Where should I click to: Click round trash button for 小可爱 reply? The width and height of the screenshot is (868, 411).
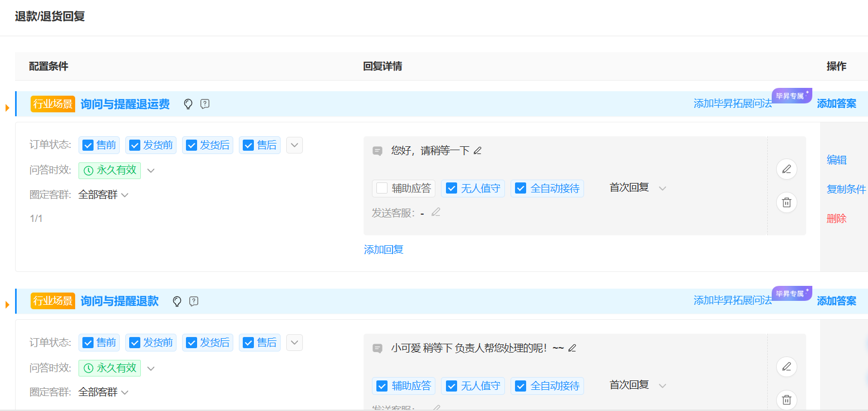[787, 400]
